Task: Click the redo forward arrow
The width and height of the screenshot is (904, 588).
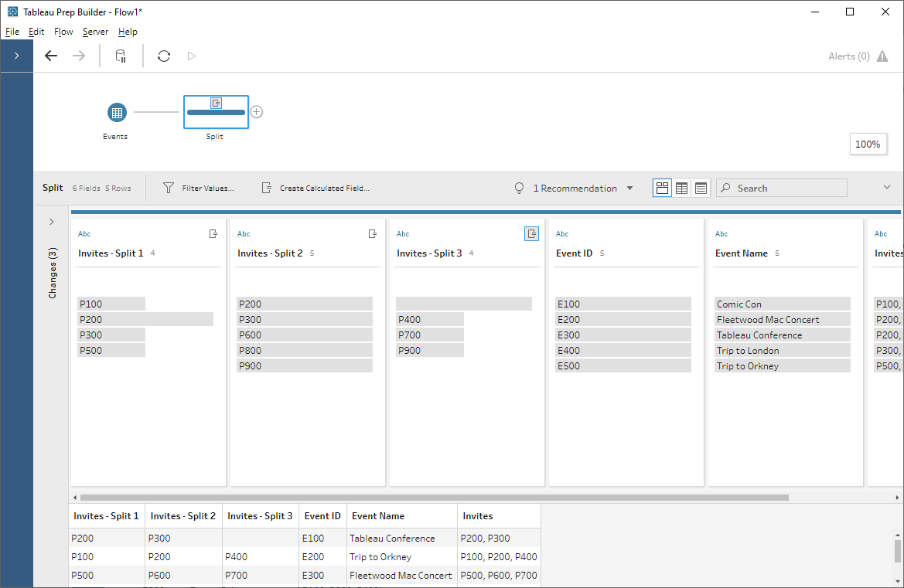Action: tap(79, 56)
